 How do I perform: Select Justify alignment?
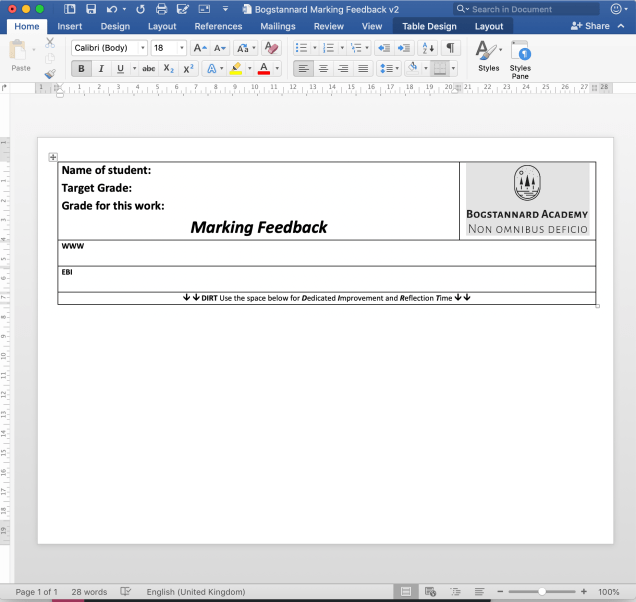click(363, 69)
